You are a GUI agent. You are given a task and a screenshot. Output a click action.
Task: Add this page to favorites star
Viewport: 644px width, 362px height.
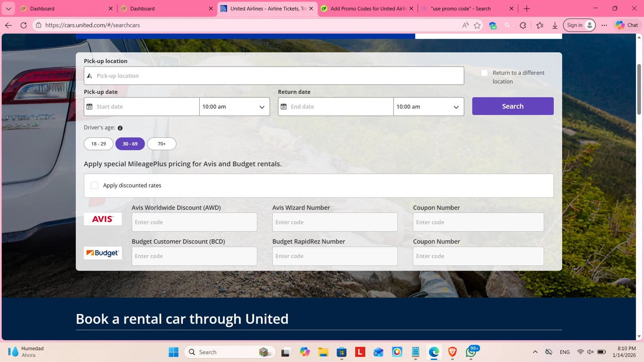click(477, 25)
